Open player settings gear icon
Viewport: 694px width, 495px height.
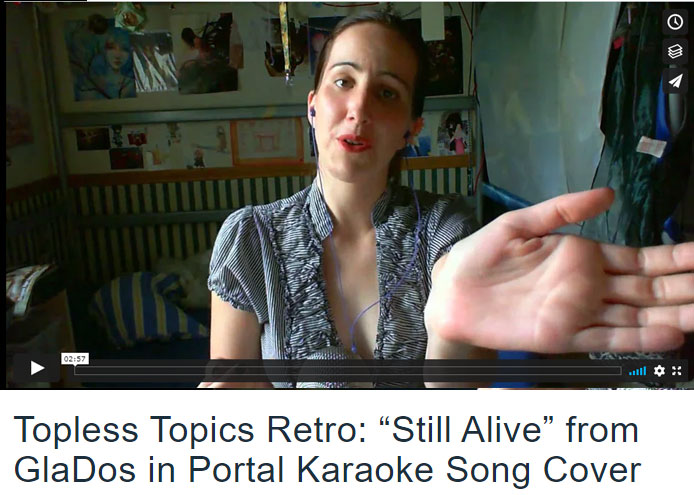tap(659, 371)
